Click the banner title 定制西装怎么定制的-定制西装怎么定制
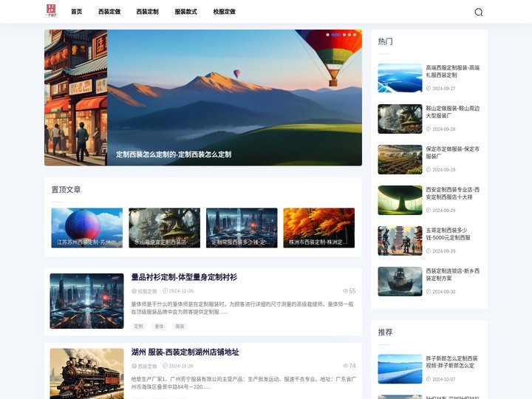The image size is (532, 399). (174, 154)
